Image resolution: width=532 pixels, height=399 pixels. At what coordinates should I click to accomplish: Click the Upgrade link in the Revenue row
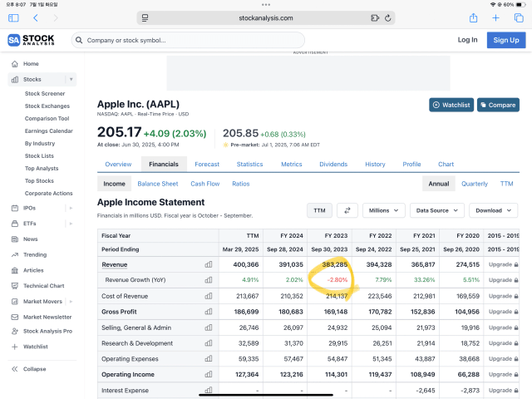coord(503,264)
